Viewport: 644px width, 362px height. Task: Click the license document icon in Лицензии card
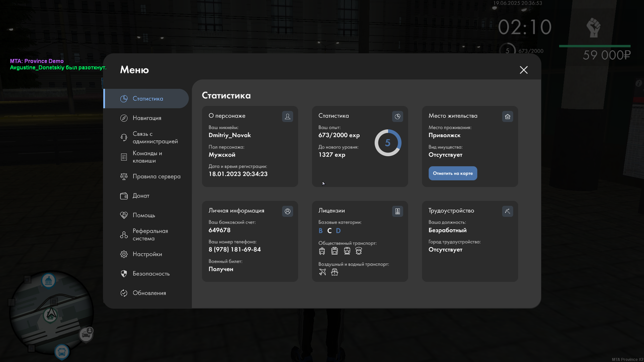(x=397, y=211)
